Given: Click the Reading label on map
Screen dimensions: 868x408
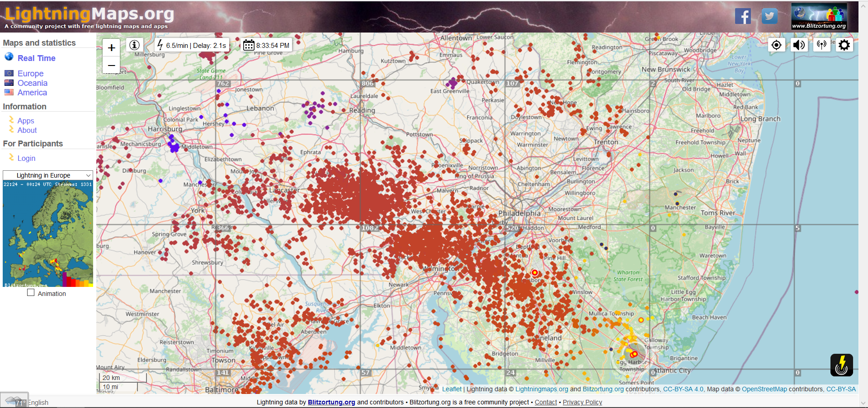Looking at the screenshot, I should pos(362,110).
